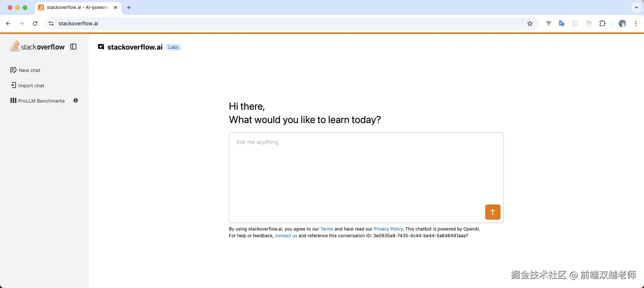Click the New chat compose icon
644x288 pixels.
click(x=13, y=70)
